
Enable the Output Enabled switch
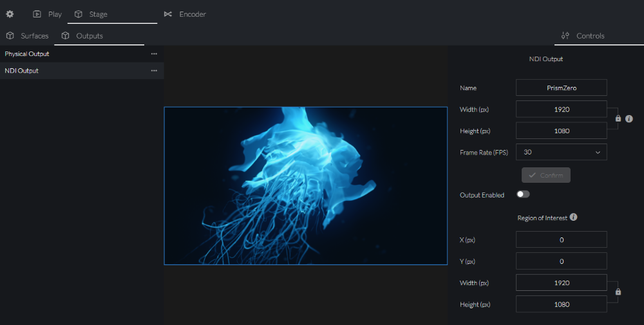click(523, 194)
